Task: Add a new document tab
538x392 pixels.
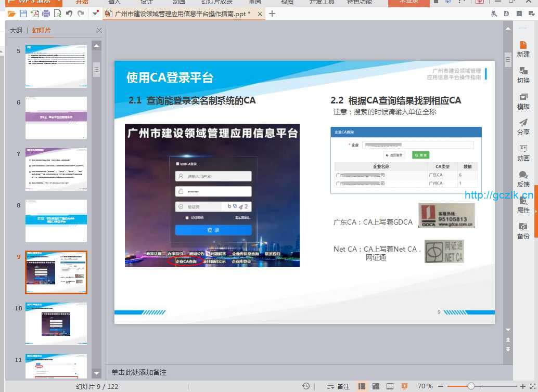Action: pyautogui.click(x=272, y=14)
